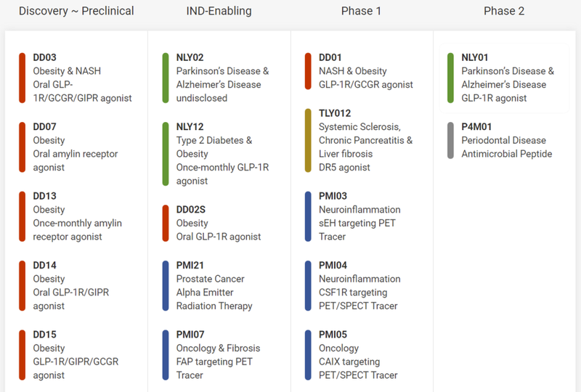Select the Phase 2 column header
Viewport: 581px width, 392px height.
504,11
